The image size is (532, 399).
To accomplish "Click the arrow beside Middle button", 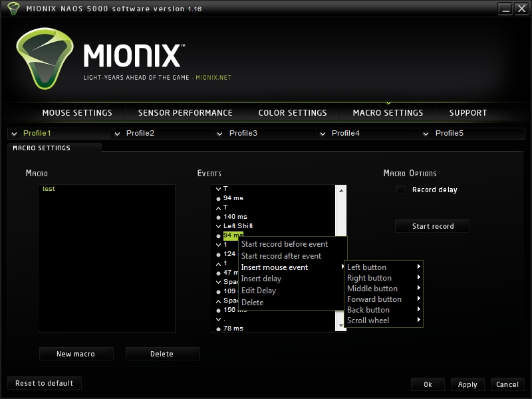I will coord(419,288).
